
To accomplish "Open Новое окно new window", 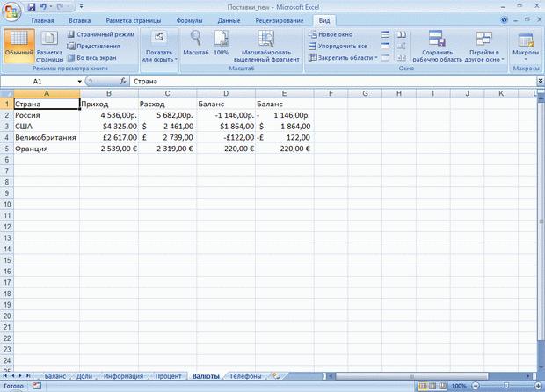I will [x=331, y=34].
